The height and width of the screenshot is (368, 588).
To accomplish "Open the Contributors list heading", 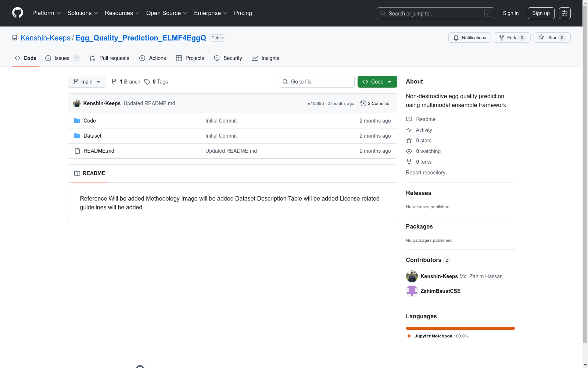I will (428, 260).
